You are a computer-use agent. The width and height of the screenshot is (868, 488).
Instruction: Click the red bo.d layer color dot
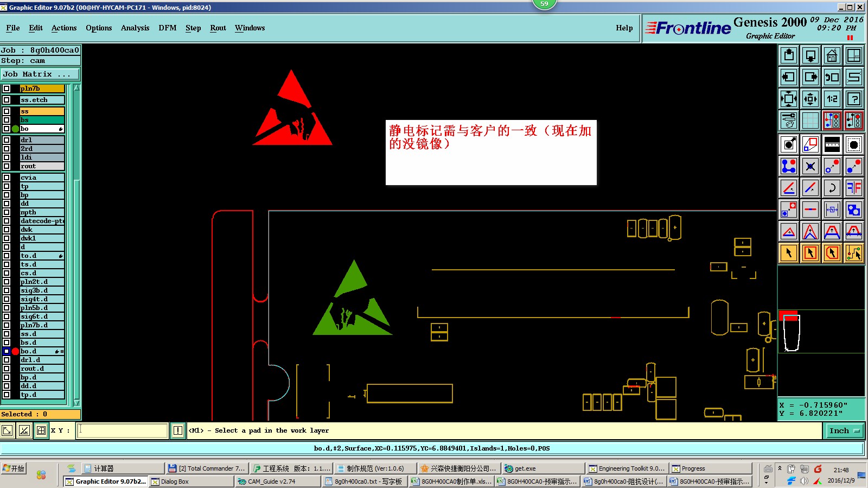15,351
